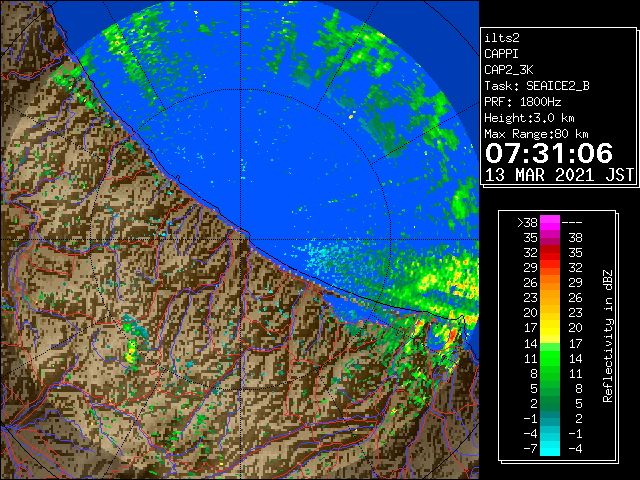Click the Max Range:80 km line
The height and width of the screenshot is (480, 640).
pos(536,134)
